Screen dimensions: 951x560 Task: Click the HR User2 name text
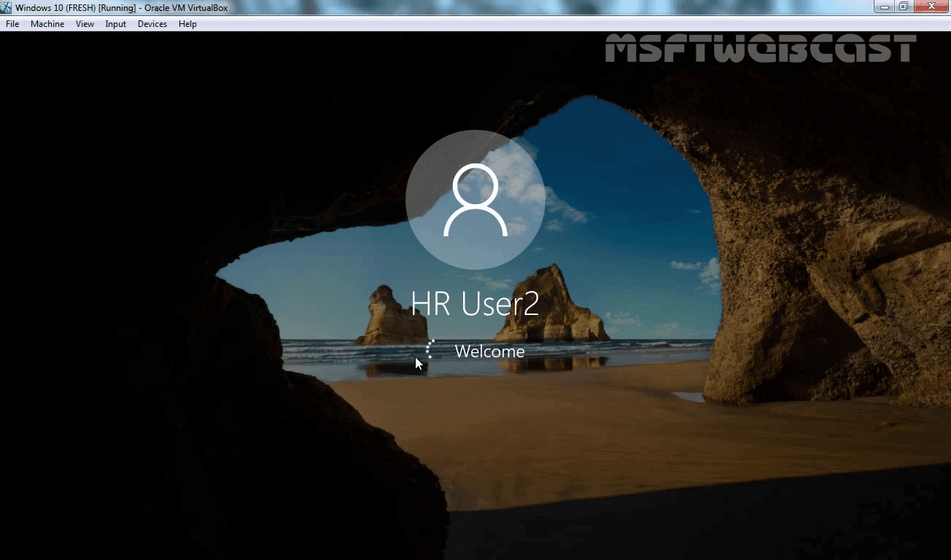pyautogui.click(x=475, y=303)
